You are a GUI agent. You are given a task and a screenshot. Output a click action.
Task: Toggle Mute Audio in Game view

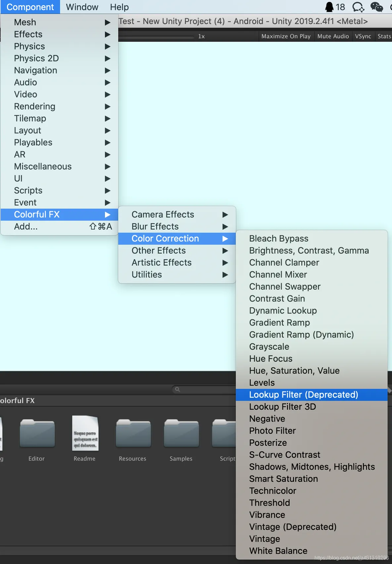tap(333, 36)
